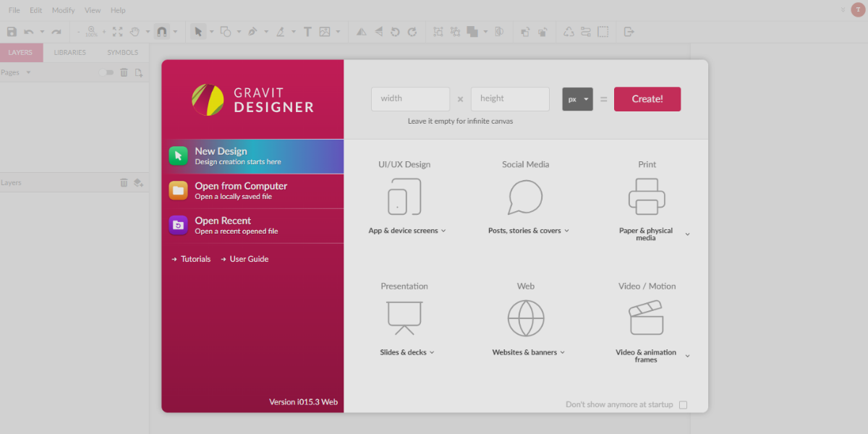
Task: Toggle the snapping magnet icon
Action: (x=162, y=32)
